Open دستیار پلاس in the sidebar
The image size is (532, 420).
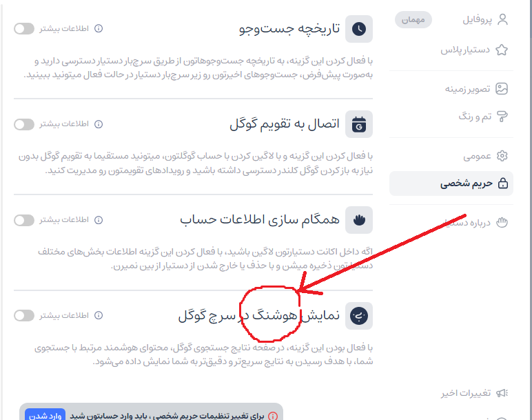tap(474, 50)
